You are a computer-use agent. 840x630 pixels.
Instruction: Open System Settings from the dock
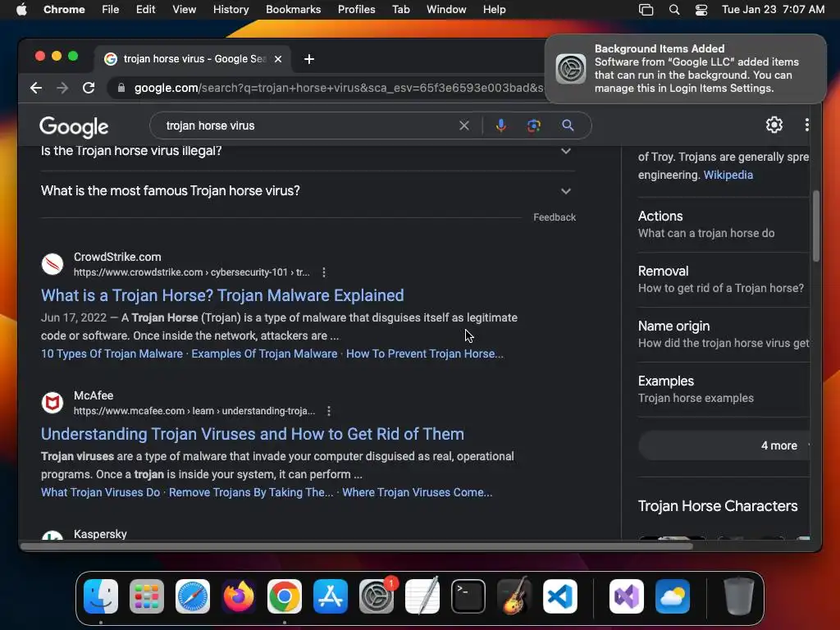coord(376,596)
